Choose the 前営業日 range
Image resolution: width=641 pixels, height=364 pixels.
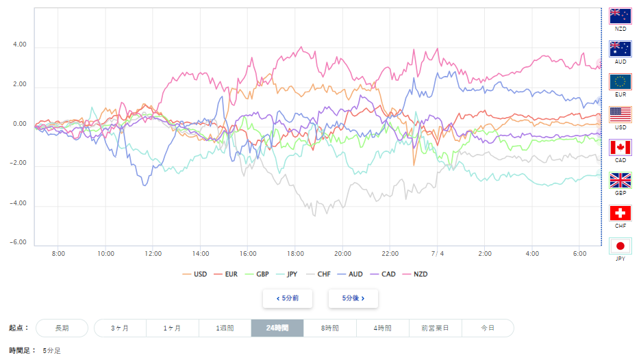(436, 328)
